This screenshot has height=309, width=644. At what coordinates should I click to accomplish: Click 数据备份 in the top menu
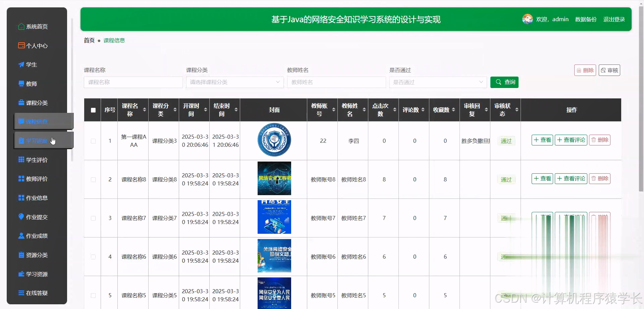click(585, 19)
